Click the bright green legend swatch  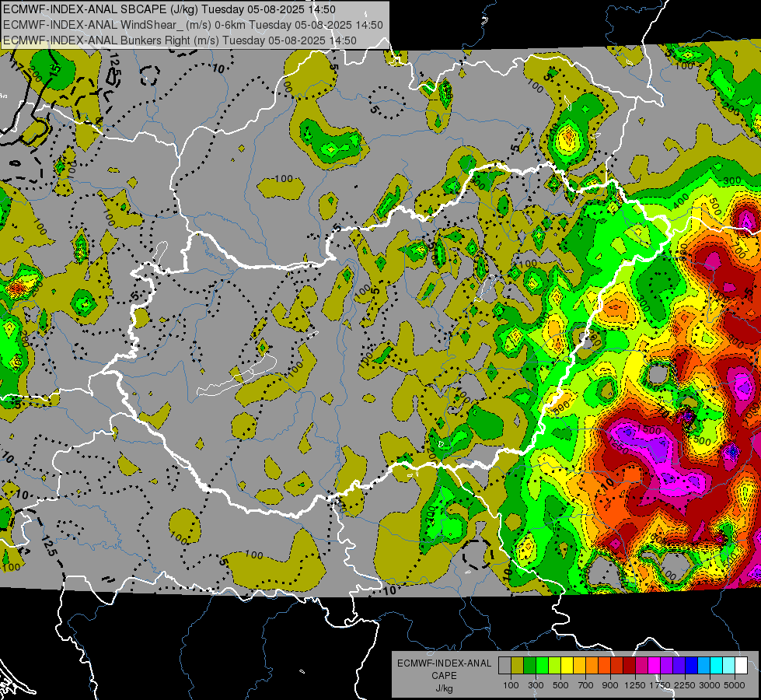[542, 666]
